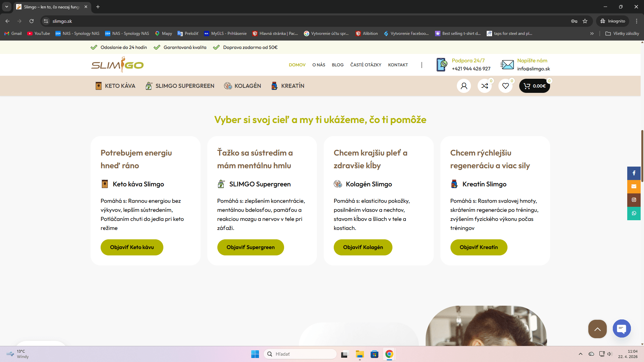This screenshot has width=644, height=362.
Task: Click Objaviť Keto kávu button
Action: [x=132, y=247]
